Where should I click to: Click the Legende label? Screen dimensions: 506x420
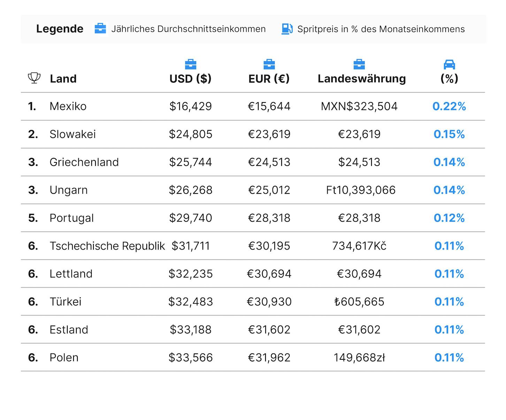(x=60, y=29)
